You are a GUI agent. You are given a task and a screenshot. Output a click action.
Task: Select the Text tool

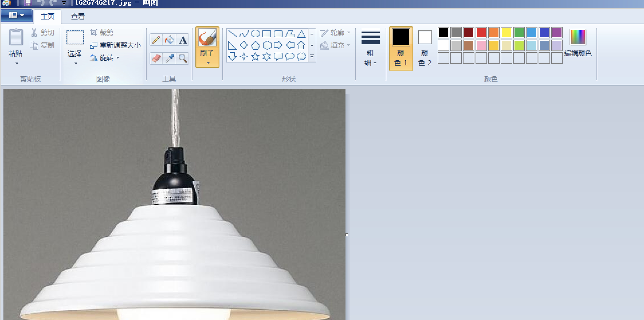coord(183,40)
